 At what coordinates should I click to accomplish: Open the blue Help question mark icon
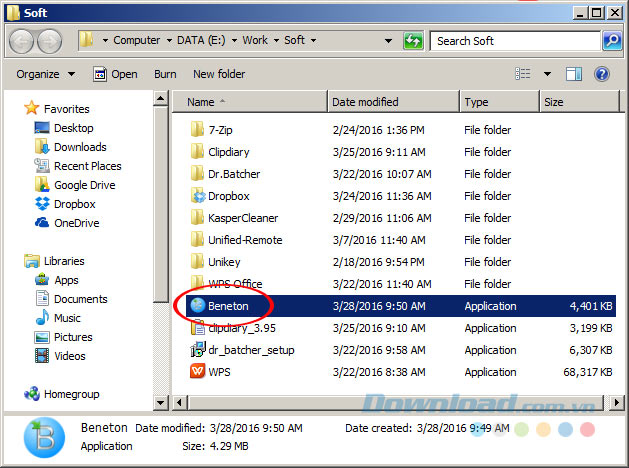pos(602,74)
